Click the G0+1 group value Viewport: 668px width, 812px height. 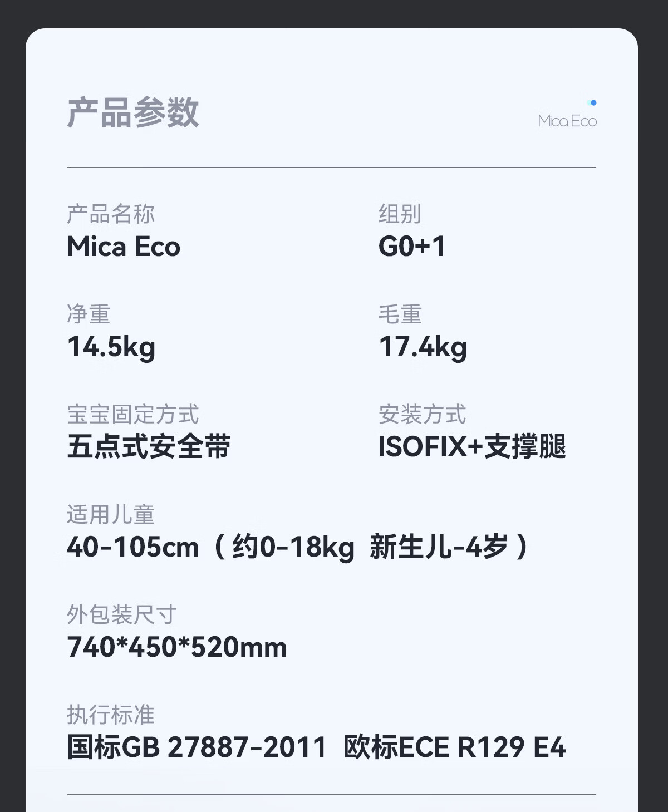(412, 247)
